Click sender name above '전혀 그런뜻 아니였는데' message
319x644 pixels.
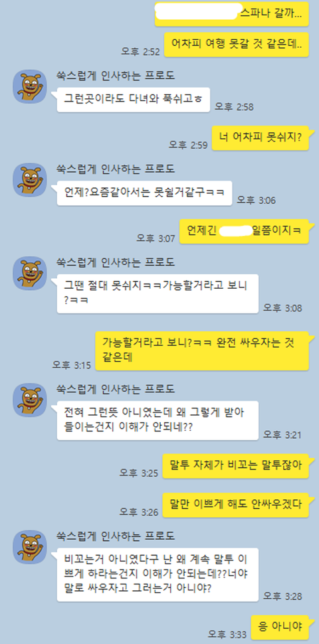point(116,388)
